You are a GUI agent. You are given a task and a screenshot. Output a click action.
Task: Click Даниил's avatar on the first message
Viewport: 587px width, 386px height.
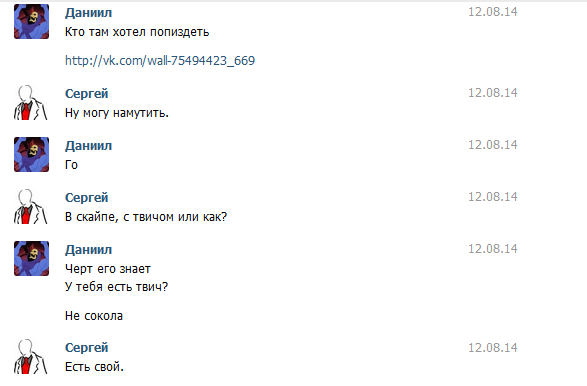tap(31, 21)
